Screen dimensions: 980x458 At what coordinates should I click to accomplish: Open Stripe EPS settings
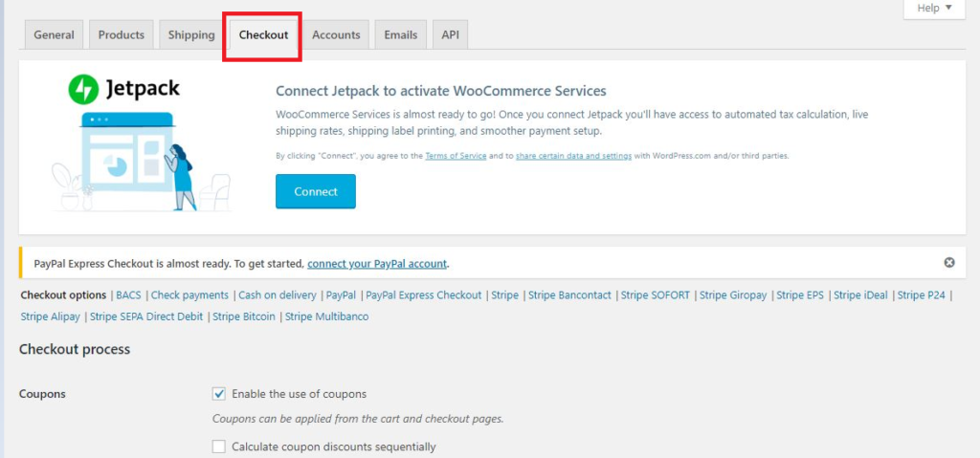(800, 294)
